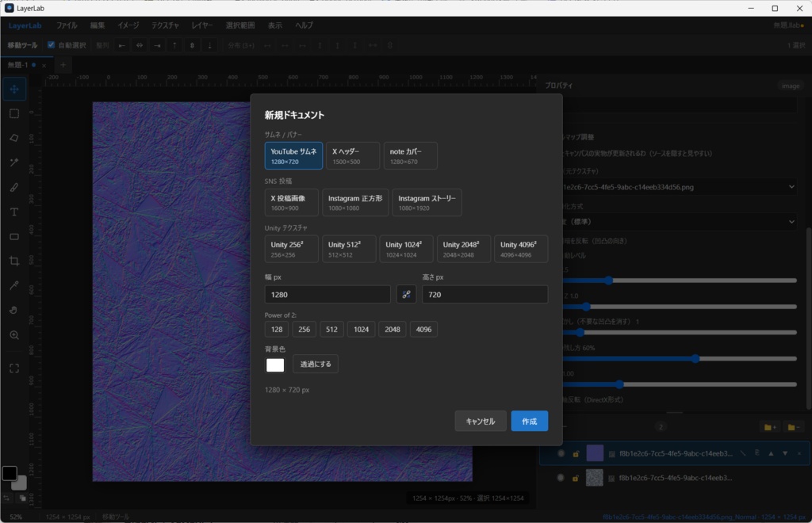Select the Brush tool

[x=14, y=187]
